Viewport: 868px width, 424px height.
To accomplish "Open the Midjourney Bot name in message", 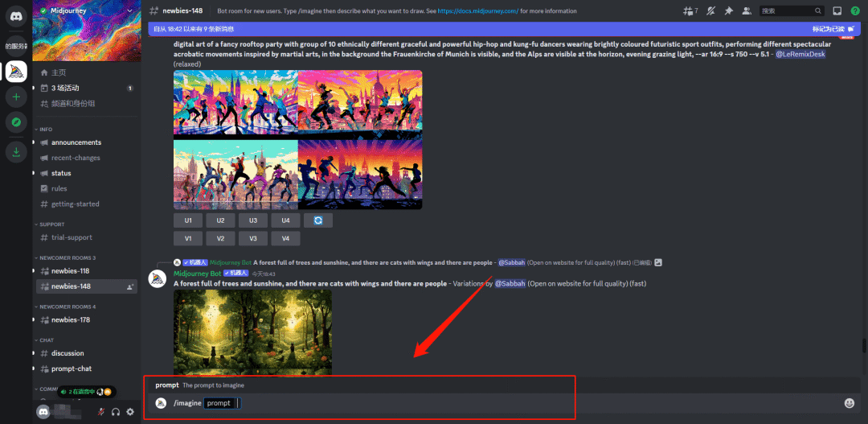I will pyautogui.click(x=197, y=274).
